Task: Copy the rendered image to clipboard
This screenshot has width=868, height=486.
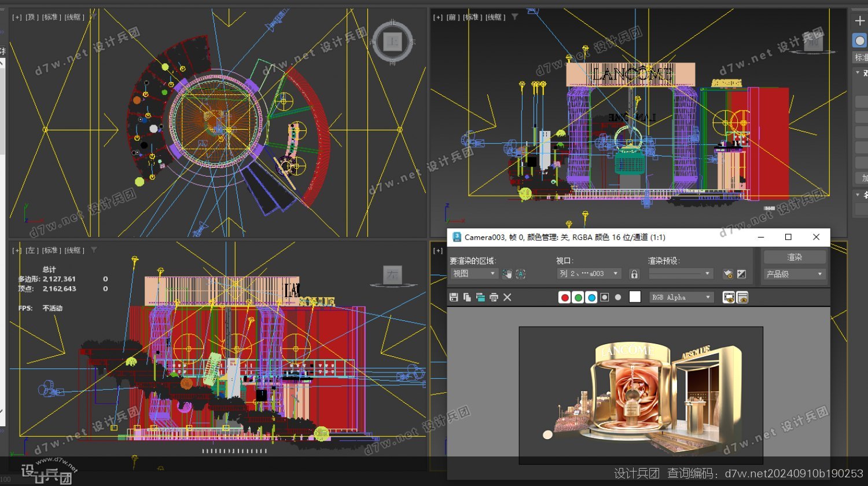Action: (x=467, y=297)
